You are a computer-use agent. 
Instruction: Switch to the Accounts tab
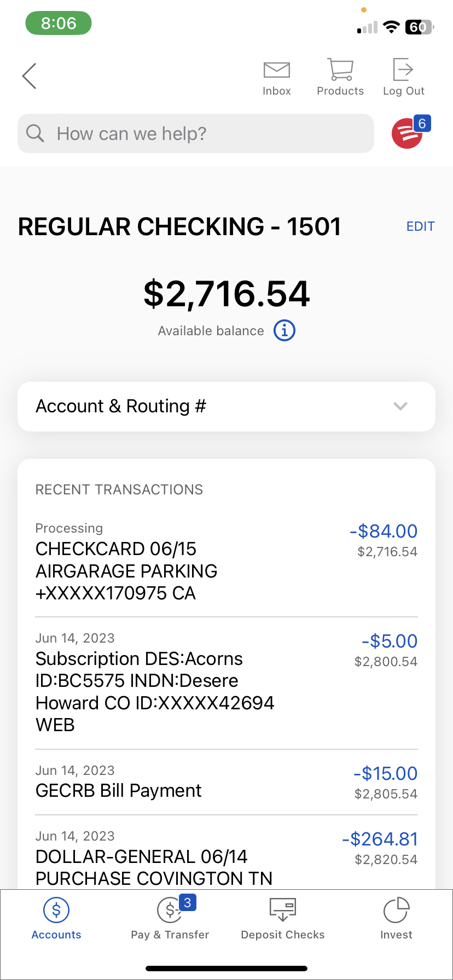56,919
